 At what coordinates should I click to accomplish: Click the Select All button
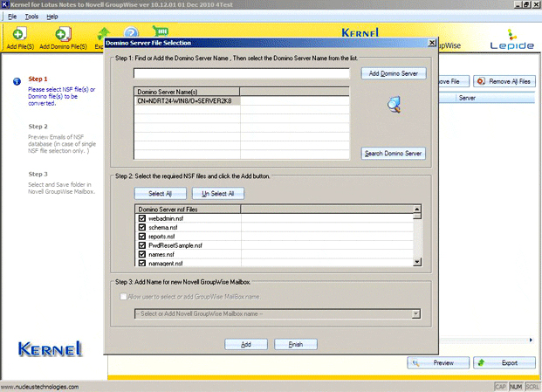coord(160,194)
